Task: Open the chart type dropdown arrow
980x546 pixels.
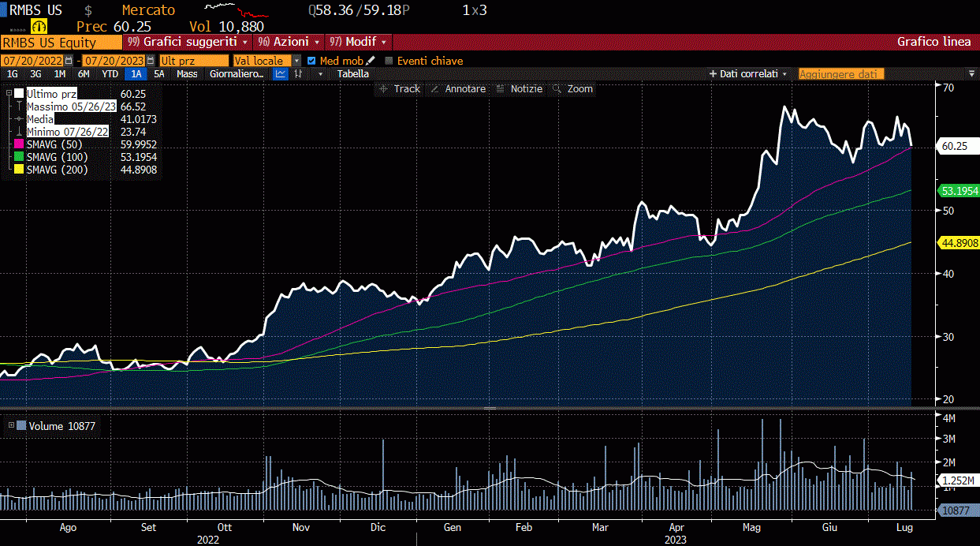Action: coord(320,73)
